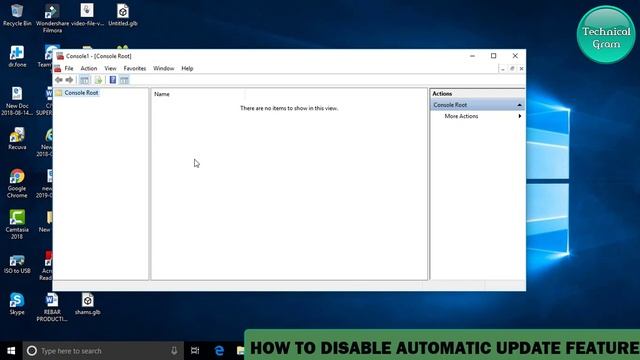Viewport: 640px width, 360px height.
Task: Click the Forward arrow in the MMC toolbar
Action: point(69,80)
